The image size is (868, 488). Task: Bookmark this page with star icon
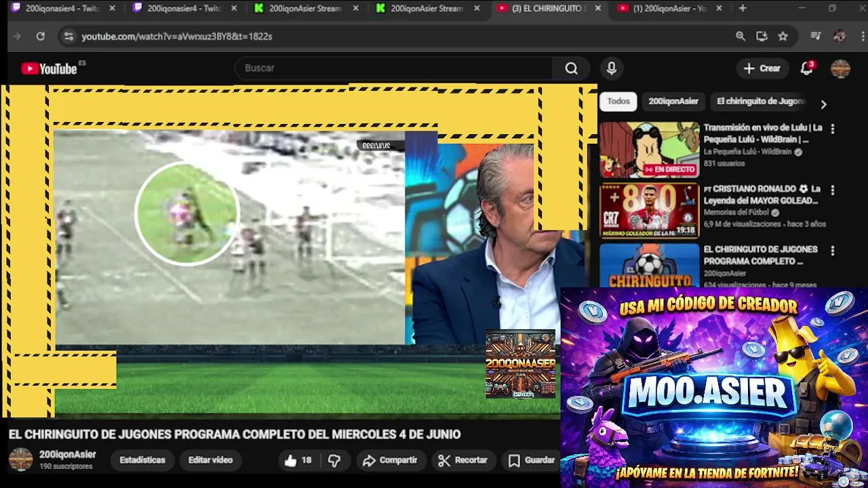click(x=783, y=36)
